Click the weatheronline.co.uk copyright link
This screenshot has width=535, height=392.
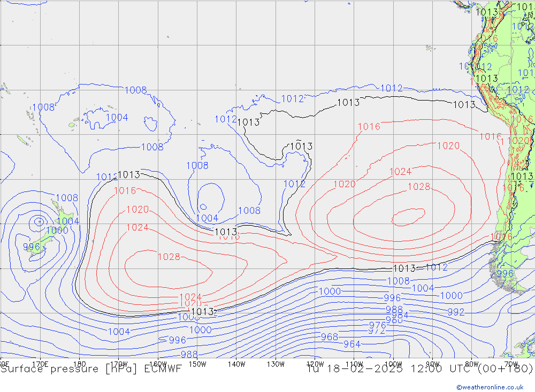click(x=490, y=387)
